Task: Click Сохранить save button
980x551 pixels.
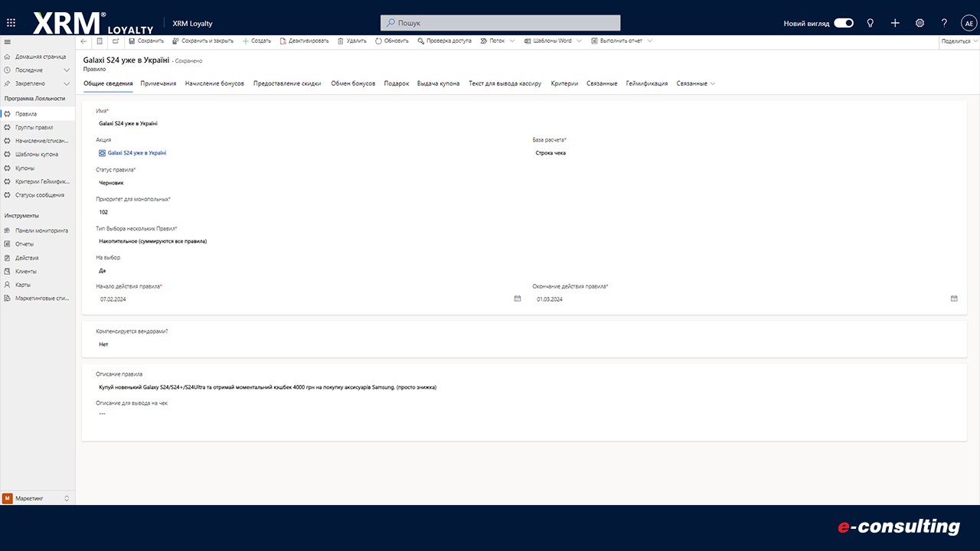Action: point(146,41)
